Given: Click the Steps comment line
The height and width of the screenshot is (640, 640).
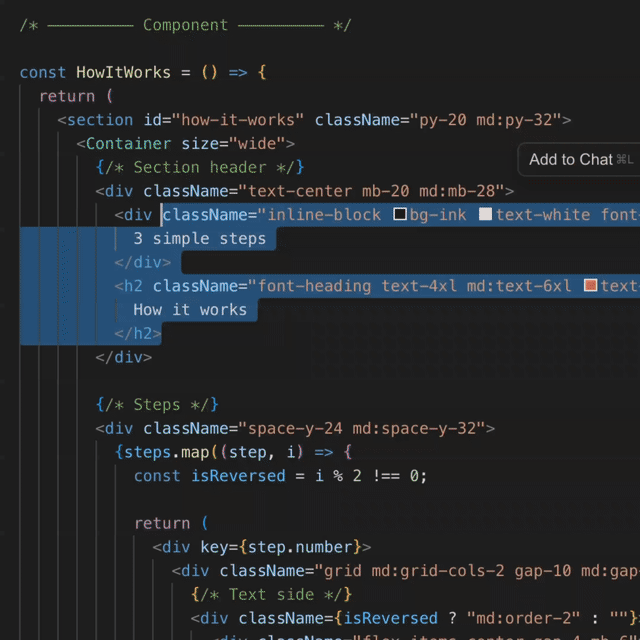Looking at the screenshot, I should coord(157,405).
